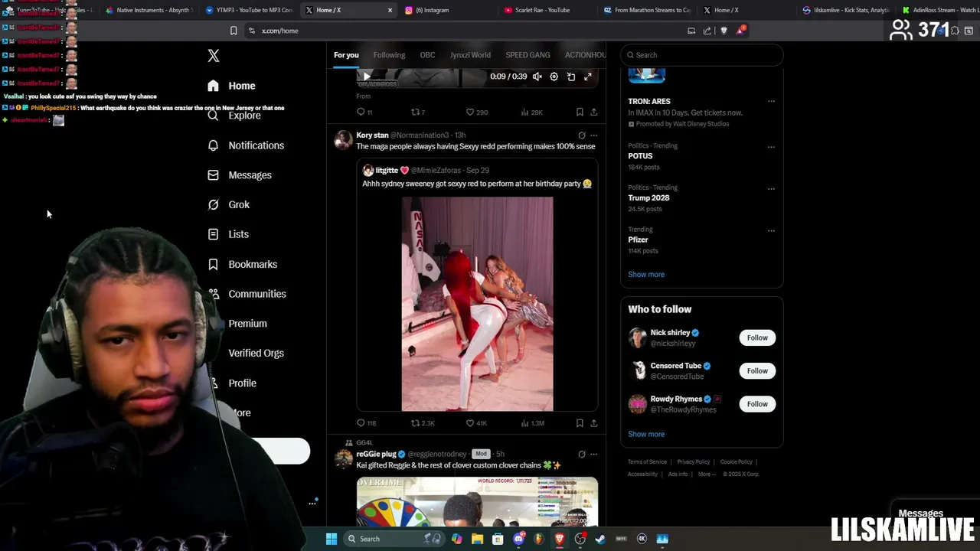This screenshot has width=980, height=551.
Task: Open more options for Pfizer trend
Action: pyautogui.click(x=771, y=230)
